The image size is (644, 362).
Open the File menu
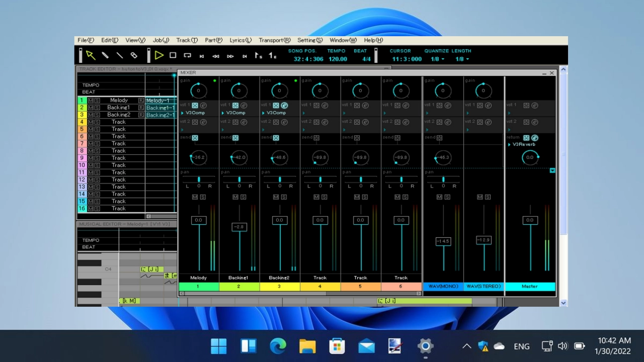click(86, 40)
